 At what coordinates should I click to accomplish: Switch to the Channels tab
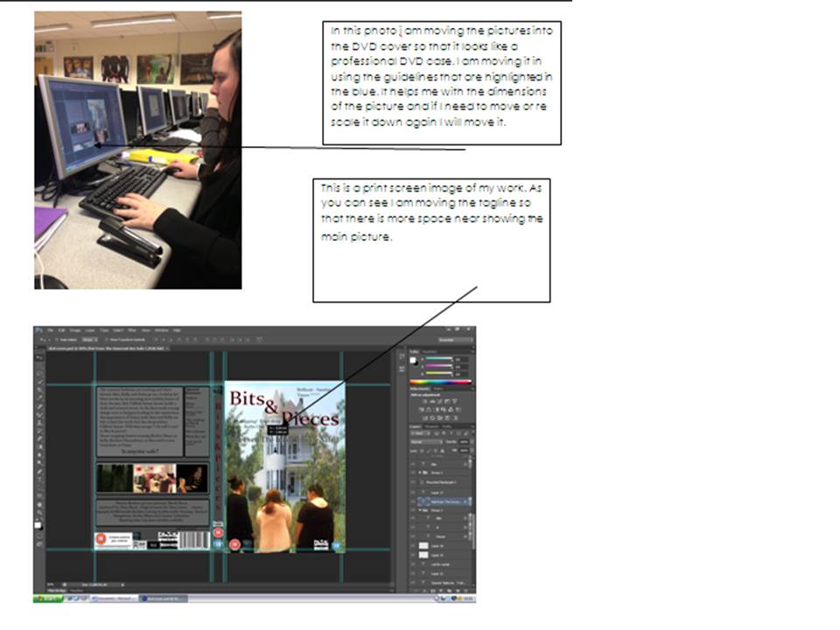pyautogui.click(x=431, y=426)
